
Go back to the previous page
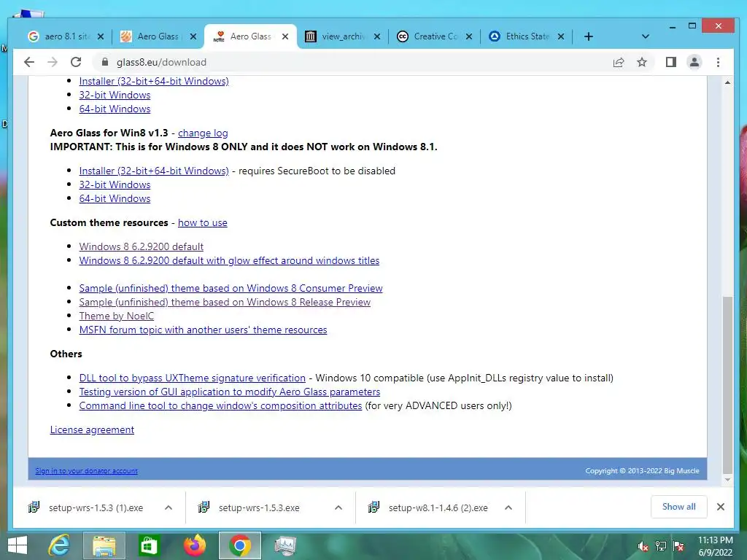29,62
